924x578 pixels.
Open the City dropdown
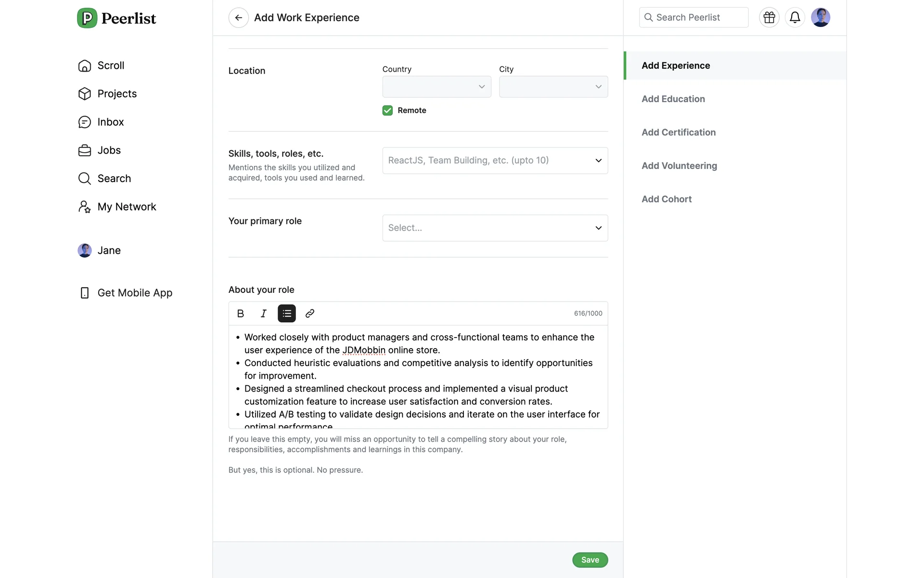(x=553, y=87)
